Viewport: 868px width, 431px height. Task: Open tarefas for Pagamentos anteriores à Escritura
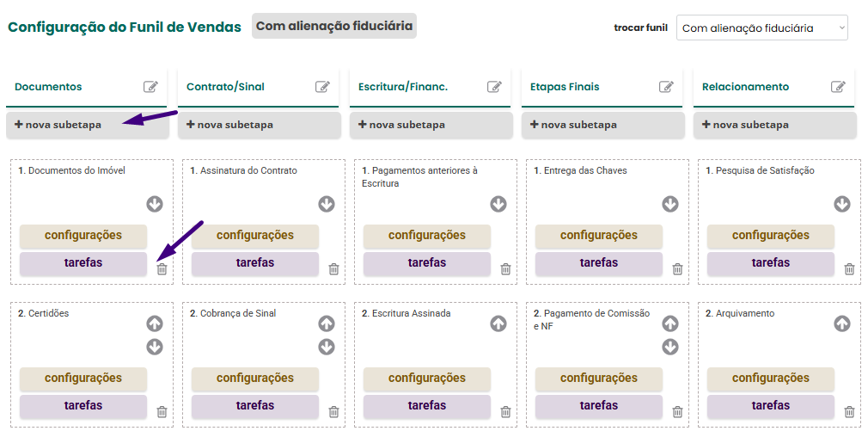click(426, 263)
